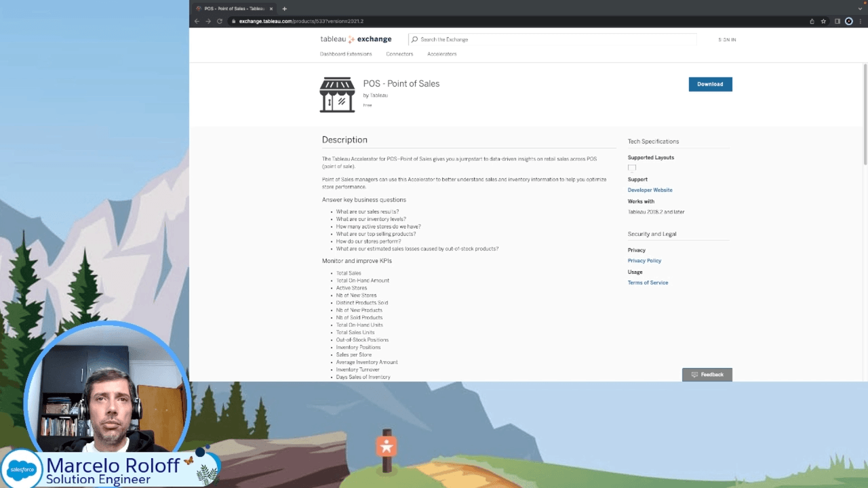Open the Connectors menu item

pos(399,54)
